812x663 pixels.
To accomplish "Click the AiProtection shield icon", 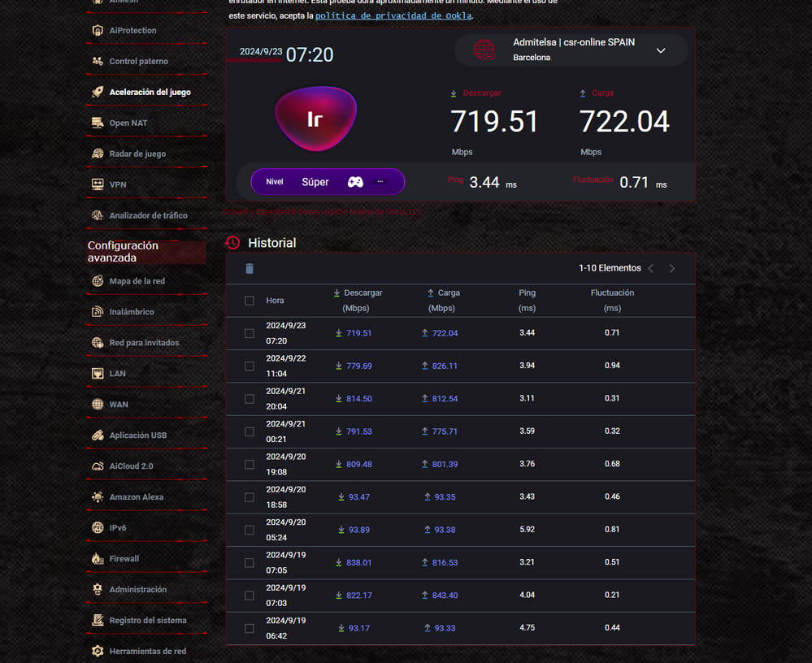I will pos(98,31).
